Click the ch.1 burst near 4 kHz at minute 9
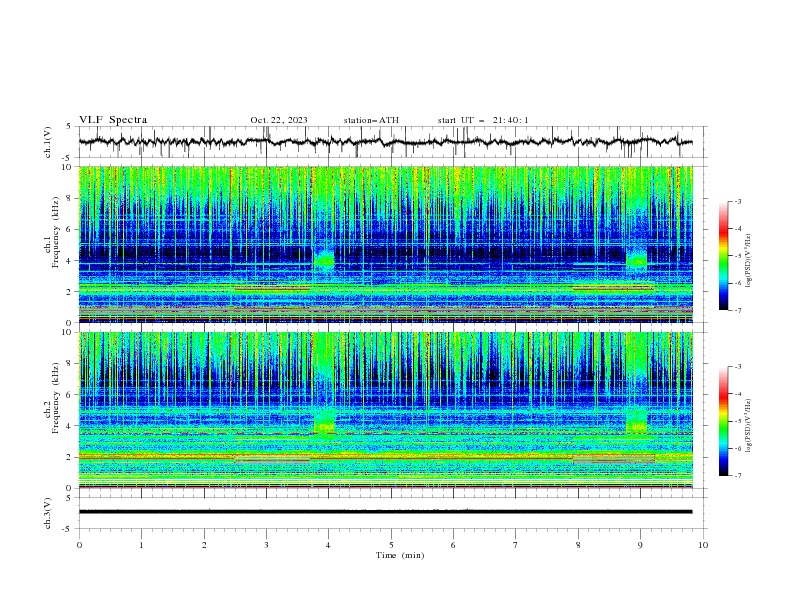Viewport: 792px width, 612px height. pyautogui.click(x=636, y=261)
